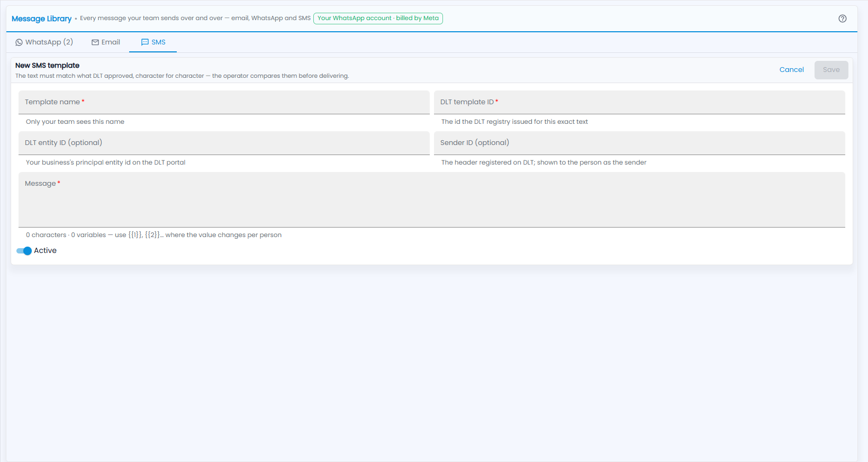Click the WhatsApp account billed by Meta badge
This screenshot has width=868, height=462.
click(x=378, y=19)
